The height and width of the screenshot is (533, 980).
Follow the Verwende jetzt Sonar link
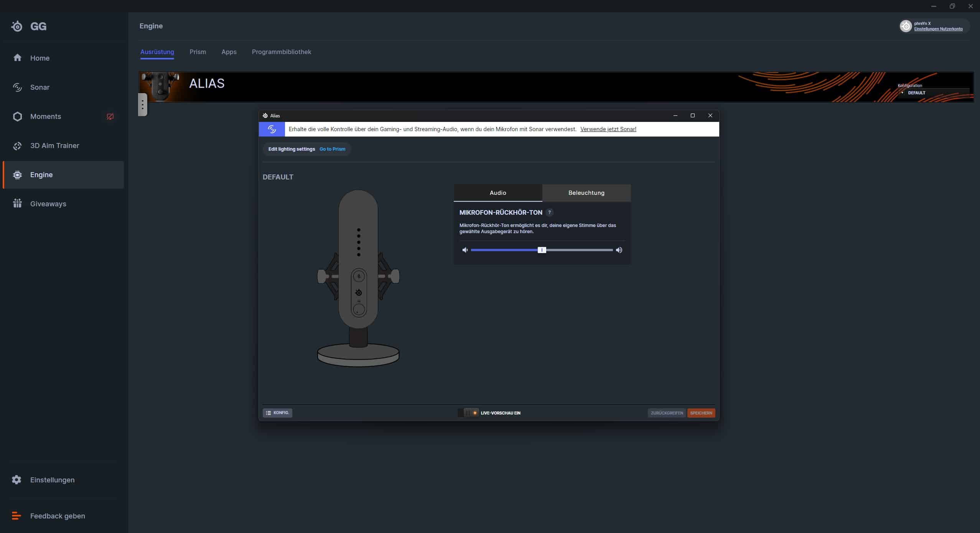click(x=608, y=129)
